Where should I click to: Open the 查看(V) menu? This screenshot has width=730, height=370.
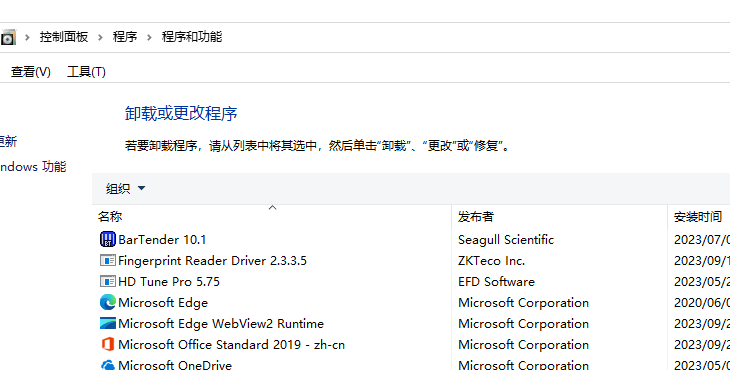[31, 72]
